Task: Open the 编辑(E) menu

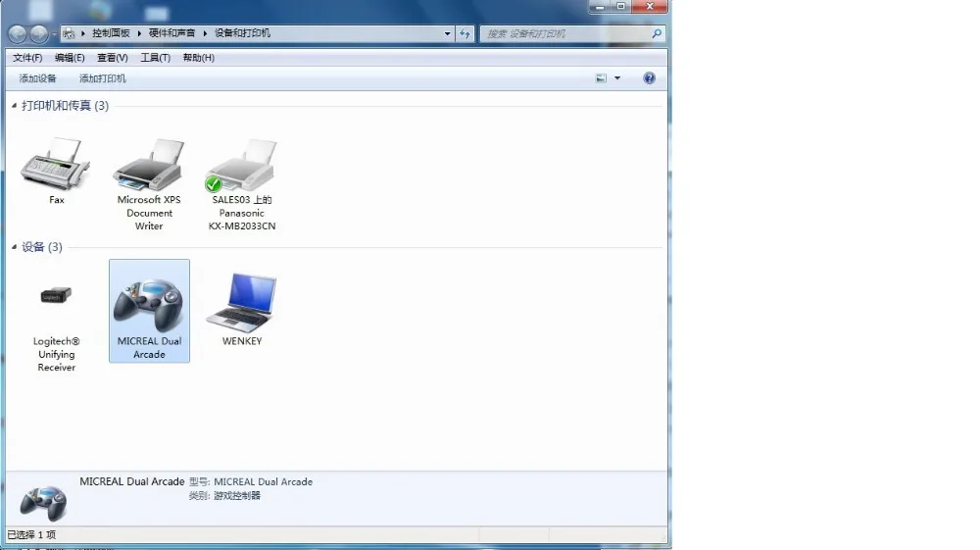Action: 70,58
